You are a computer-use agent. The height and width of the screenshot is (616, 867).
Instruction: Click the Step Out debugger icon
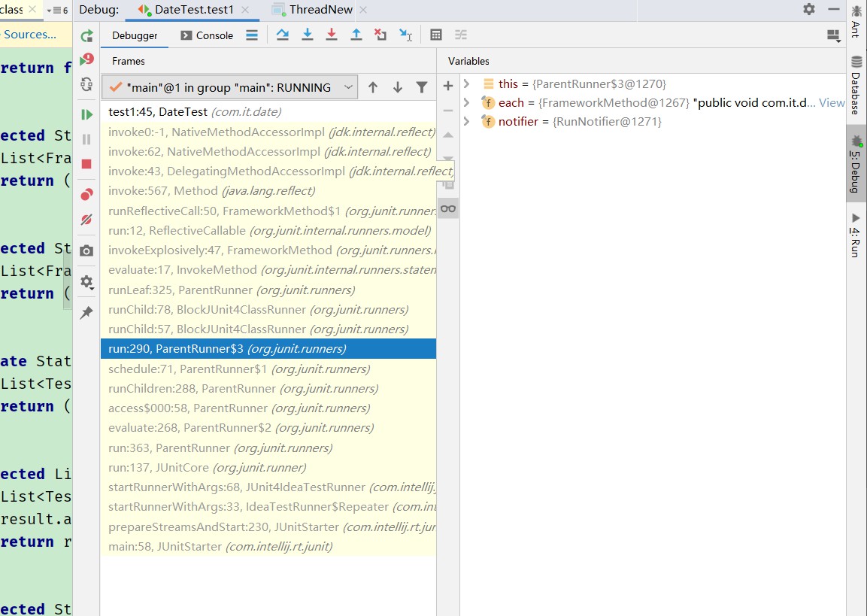pos(356,34)
